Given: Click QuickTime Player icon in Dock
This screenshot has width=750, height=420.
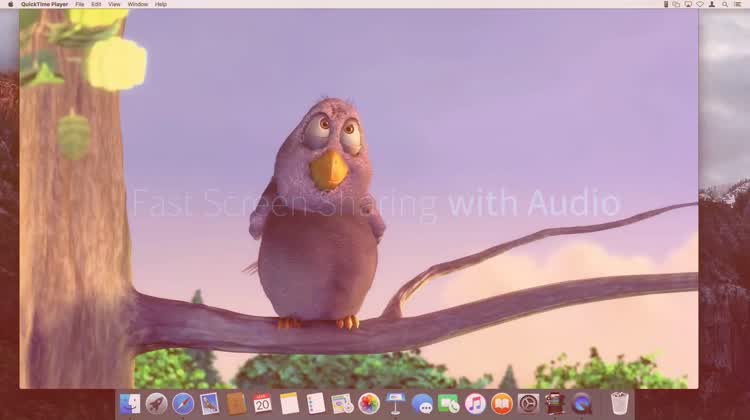Looking at the screenshot, I should [582, 404].
